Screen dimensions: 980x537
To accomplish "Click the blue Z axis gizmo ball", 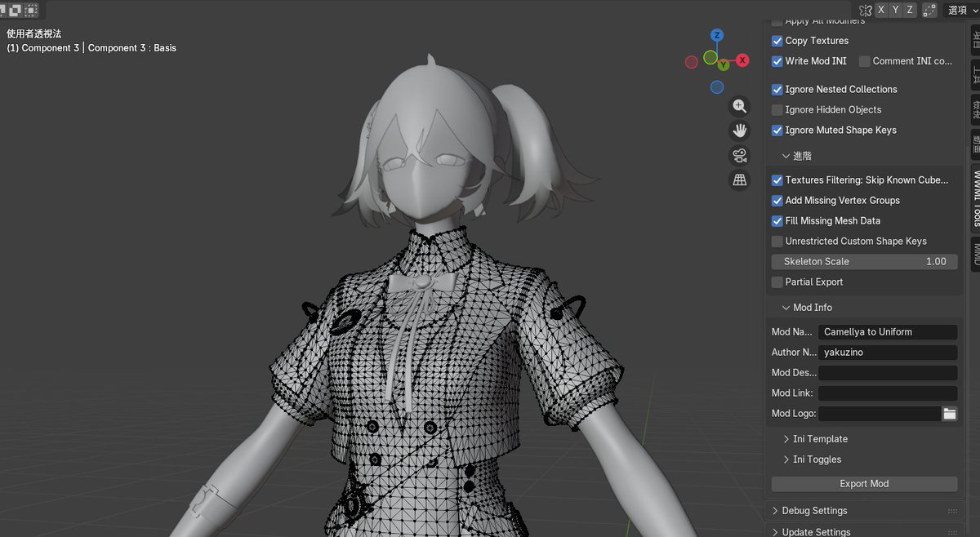I will click(x=717, y=35).
